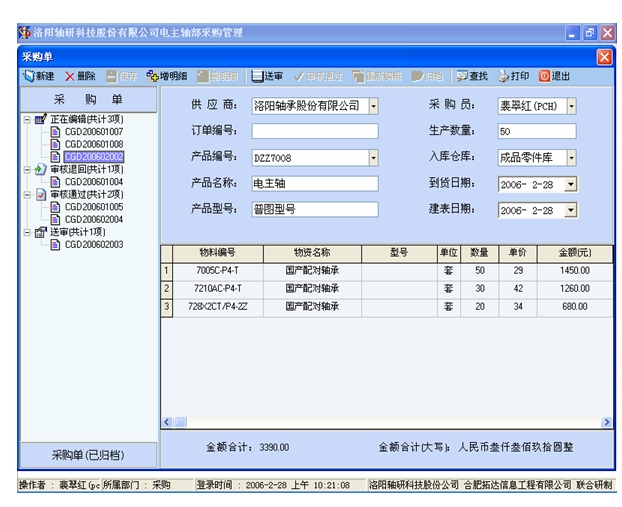The image size is (622, 507).
Task: Click the horizontal scrollbar's right arrow
Action: (x=606, y=422)
